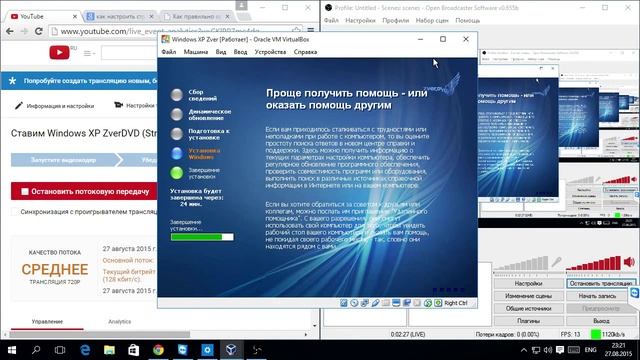This screenshot has width=640, height=360.
Task: Open File Explorer from taskbar
Action: [109, 350]
